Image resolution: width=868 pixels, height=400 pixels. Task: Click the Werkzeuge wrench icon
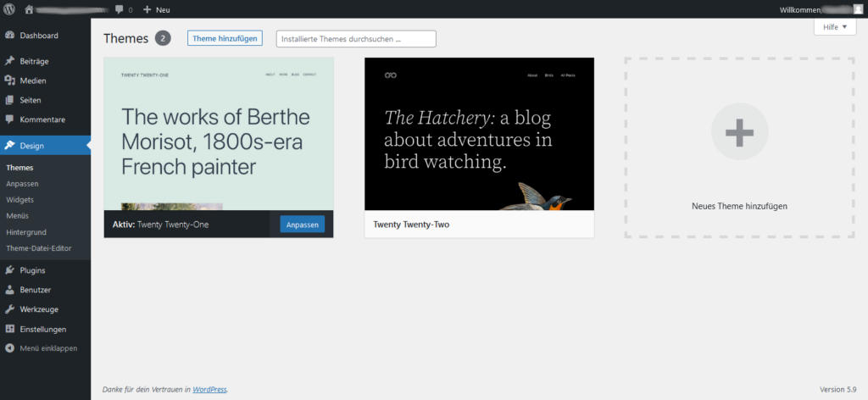pyautogui.click(x=9, y=309)
